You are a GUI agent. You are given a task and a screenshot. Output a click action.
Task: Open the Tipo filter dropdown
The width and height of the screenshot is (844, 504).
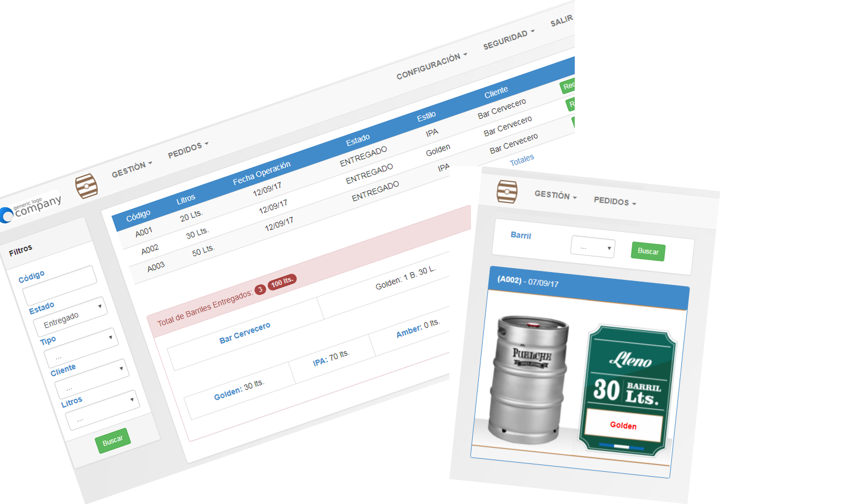point(80,347)
